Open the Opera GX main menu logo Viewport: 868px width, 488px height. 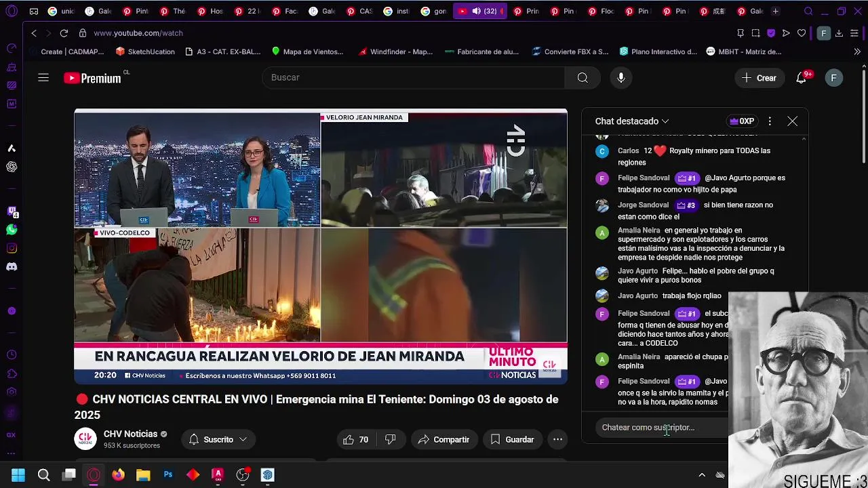(12, 11)
